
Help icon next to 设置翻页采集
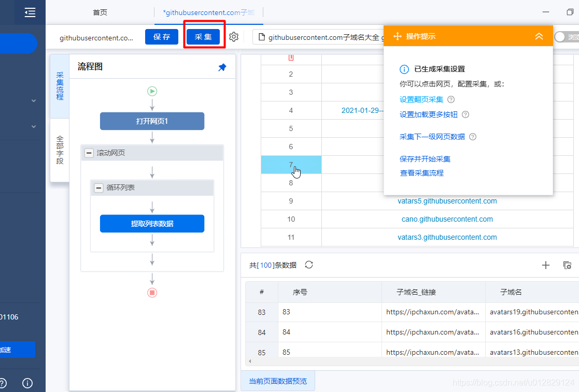[x=451, y=99]
